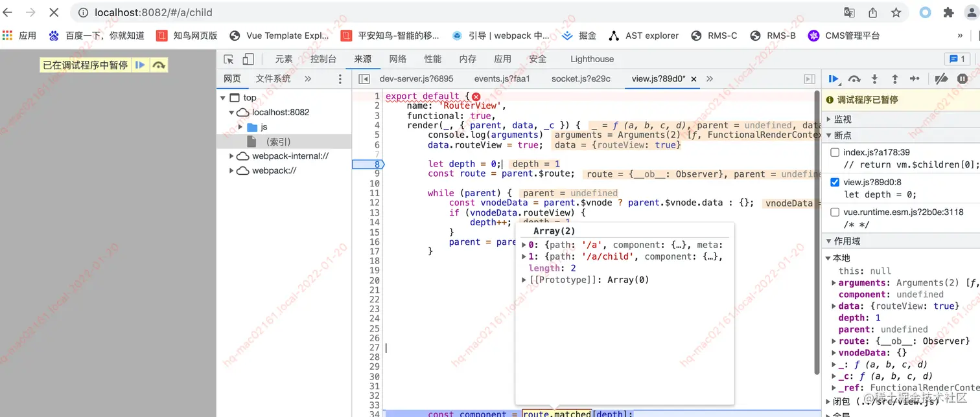
Task: Collapse the localhost:8082 tree node
Action: [232, 113]
